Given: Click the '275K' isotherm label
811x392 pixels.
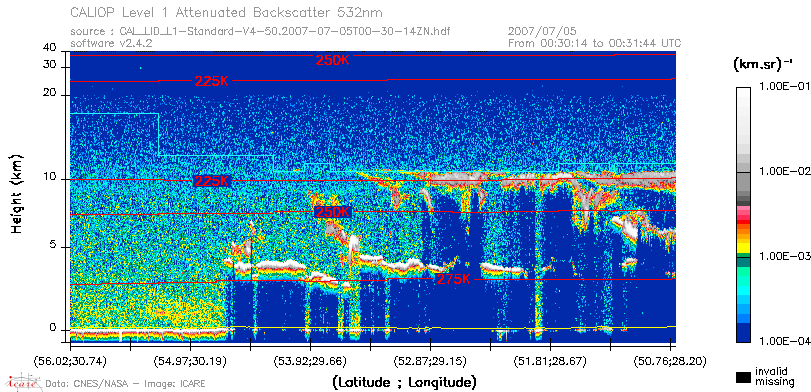Looking at the screenshot, I should (454, 279).
